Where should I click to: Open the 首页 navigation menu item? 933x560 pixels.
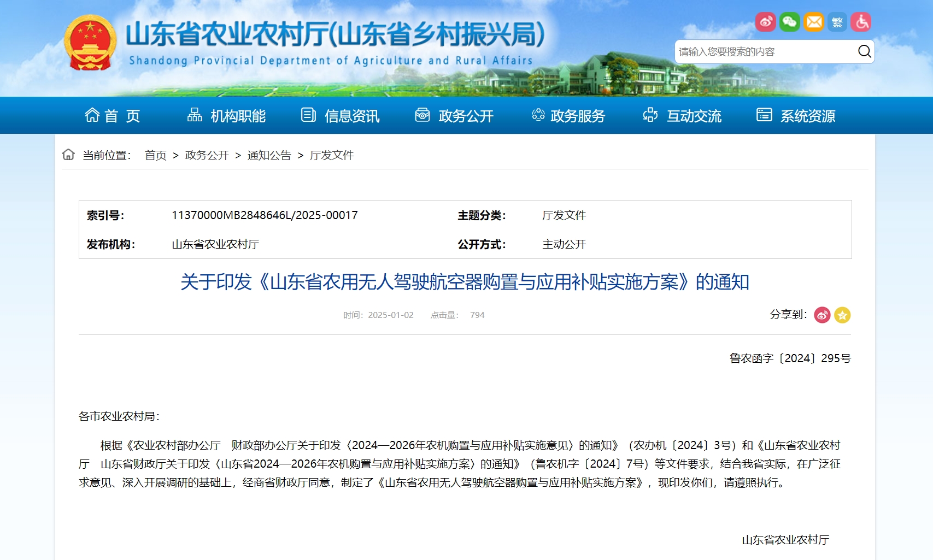point(113,116)
